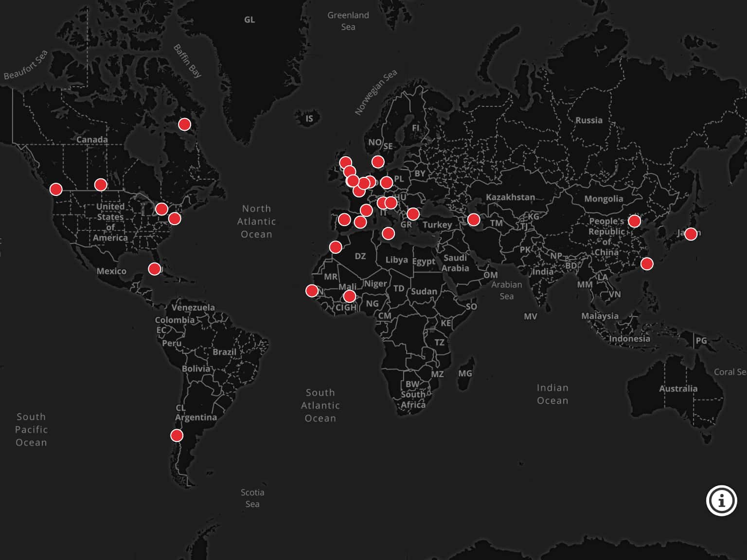The image size is (747, 560).
Task: Click the marker in northeastern China
Action: pos(634,221)
